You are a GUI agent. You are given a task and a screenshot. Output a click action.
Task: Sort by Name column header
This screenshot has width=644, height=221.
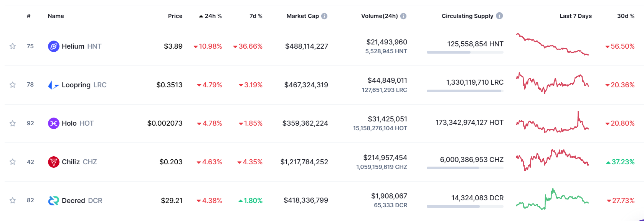click(x=56, y=16)
